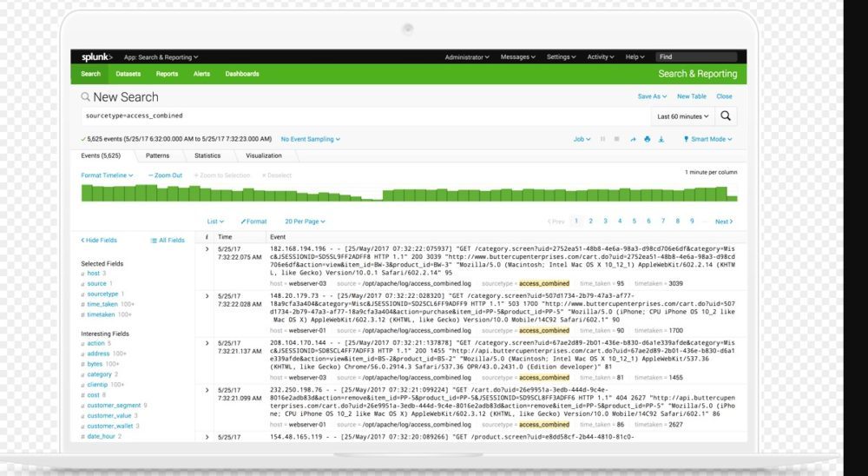
Task: Click the Splunk logo
Action: point(96,57)
